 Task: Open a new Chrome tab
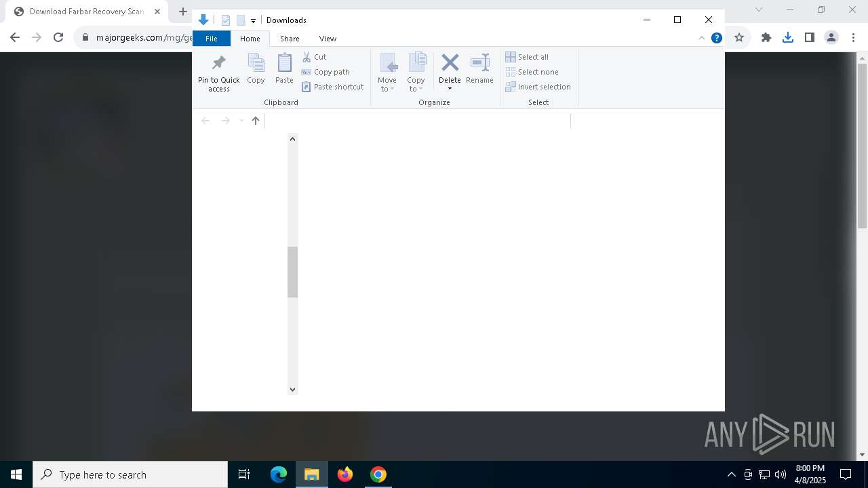(x=182, y=12)
